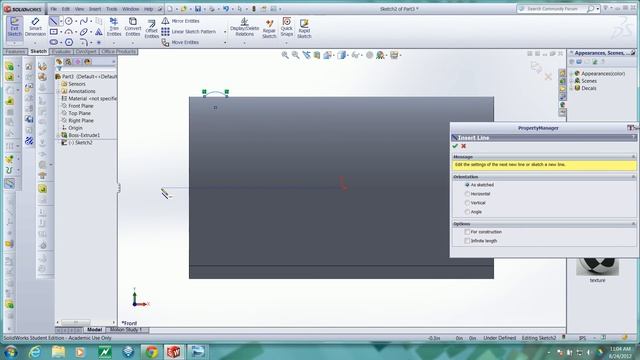640x360 pixels.
Task: Select the Spline sketch tool
Action: (84, 21)
